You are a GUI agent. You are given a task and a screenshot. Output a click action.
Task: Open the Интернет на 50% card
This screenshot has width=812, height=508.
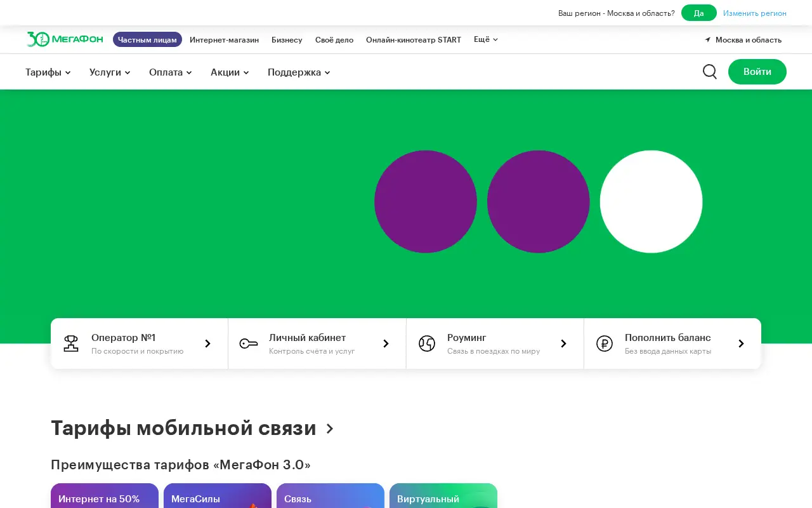coord(105,496)
